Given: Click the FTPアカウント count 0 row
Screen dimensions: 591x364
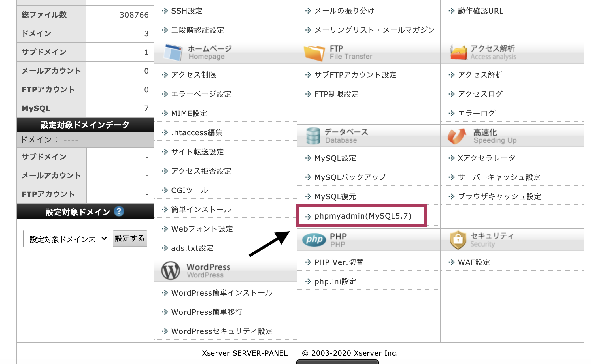Looking at the screenshot, I should tap(85, 89).
